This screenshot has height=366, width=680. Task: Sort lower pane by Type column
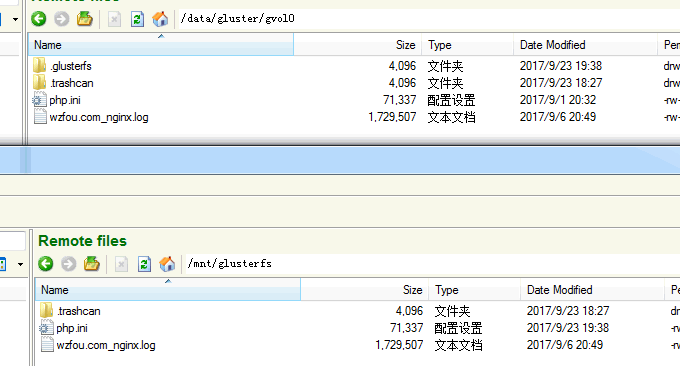tap(474, 290)
